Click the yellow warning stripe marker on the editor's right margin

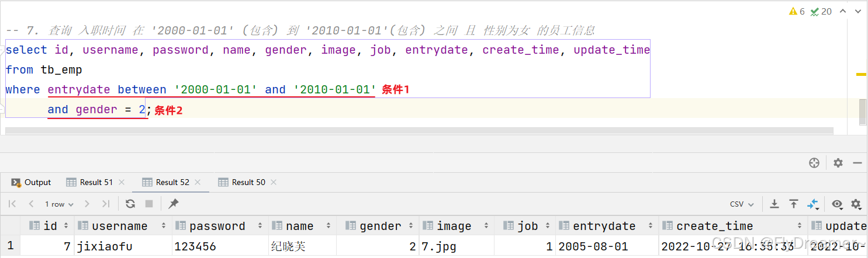(x=861, y=74)
